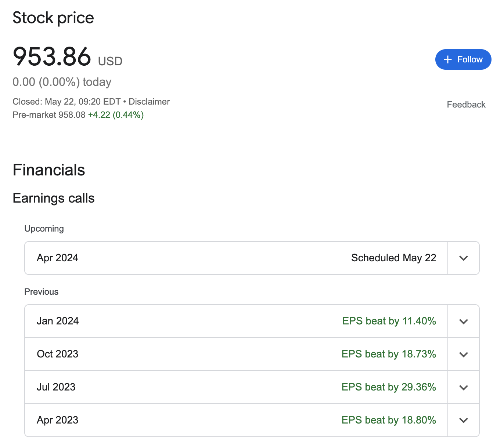Viewport: 504px width, 447px height.
Task: Click the Jul 2023 row label
Action: (x=56, y=387)
